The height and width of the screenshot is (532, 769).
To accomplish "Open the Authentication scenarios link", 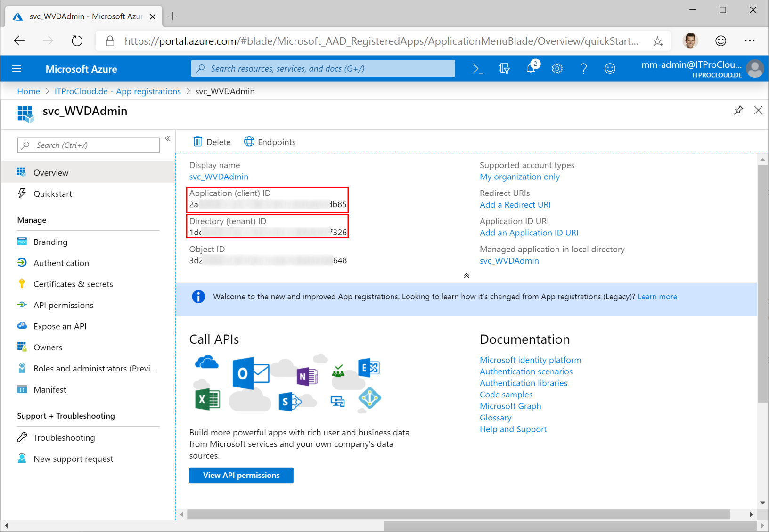I will [526, 371].
